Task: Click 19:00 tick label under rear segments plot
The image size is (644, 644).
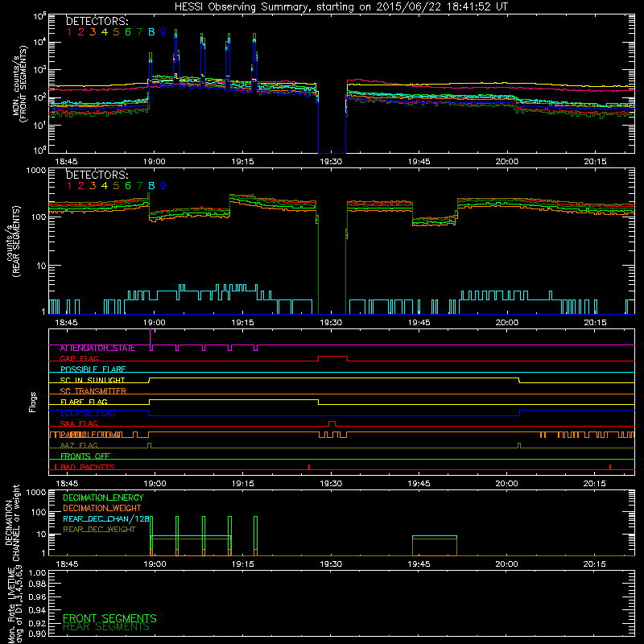Action: click(x=155, y=323)
